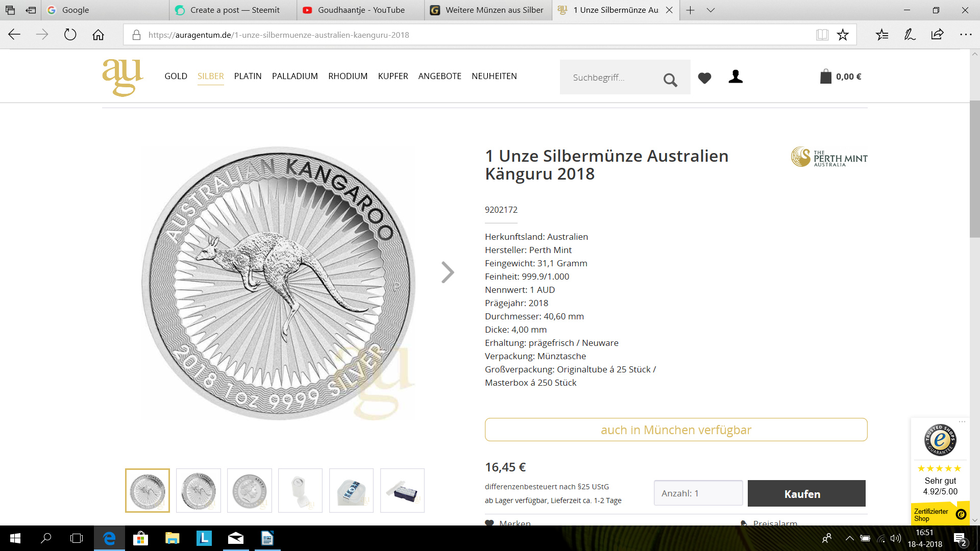Open the browser share icon
980x551 pixels.
coord(937,35)
